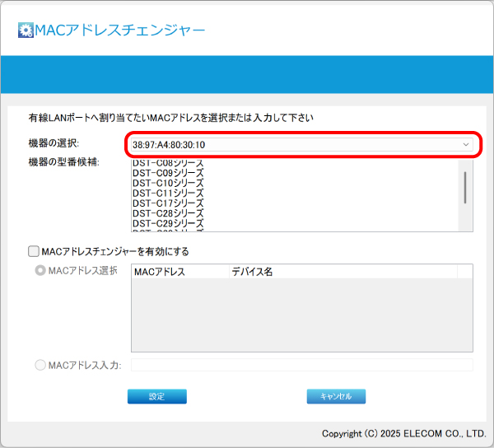The width and height of the screenshot is (494, 448).
Task: Select DST-C28シリーズ in model list
Action: click(x=168, y=213)
